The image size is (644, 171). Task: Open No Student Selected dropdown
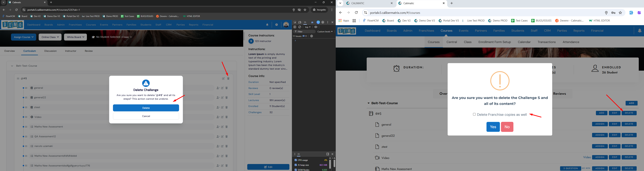pyautogui.click(x=112, y=37)
